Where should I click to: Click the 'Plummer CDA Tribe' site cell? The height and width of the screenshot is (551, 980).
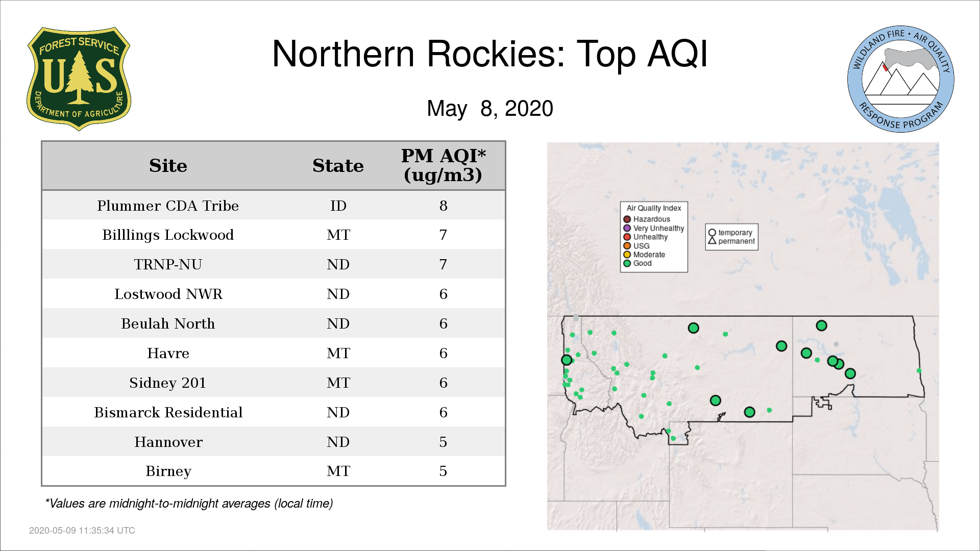click(x=168, y=206)
